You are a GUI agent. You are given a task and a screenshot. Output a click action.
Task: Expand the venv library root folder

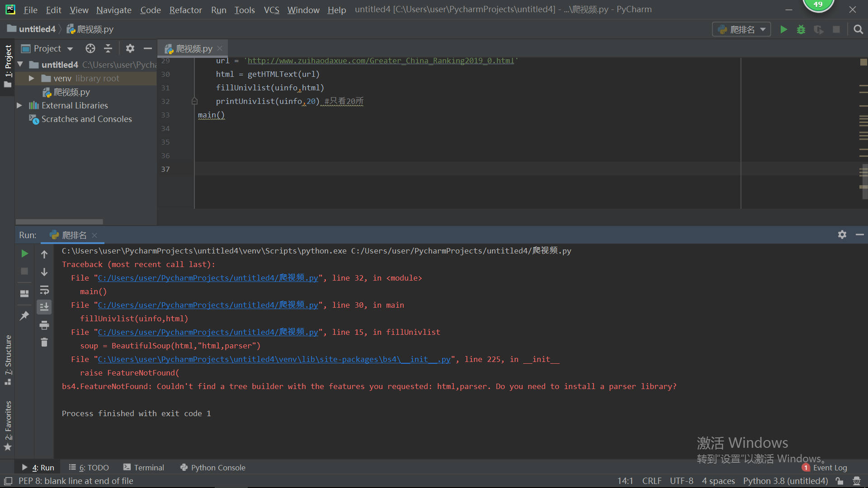click(31, 78)
